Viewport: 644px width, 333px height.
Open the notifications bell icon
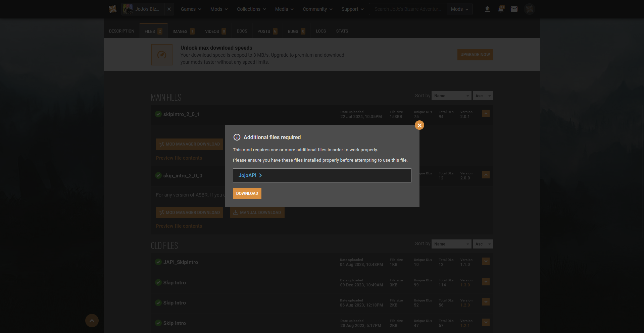click(501, 9)
